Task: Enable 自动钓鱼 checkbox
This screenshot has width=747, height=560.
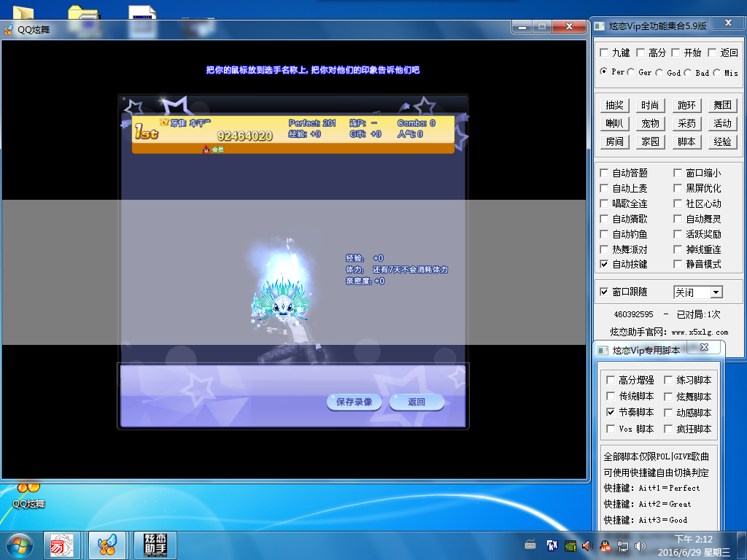Action: tap(604, 234)
